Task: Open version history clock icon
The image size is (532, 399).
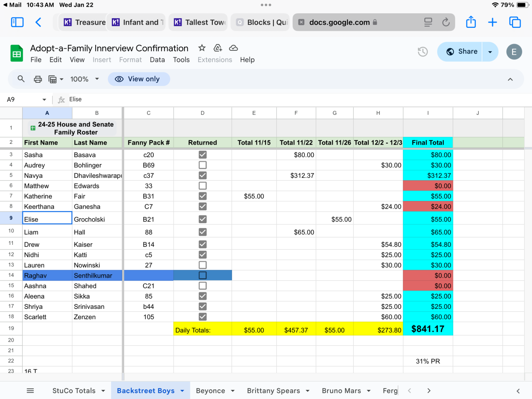Action: pyautogui.click(x=423, y=52)
